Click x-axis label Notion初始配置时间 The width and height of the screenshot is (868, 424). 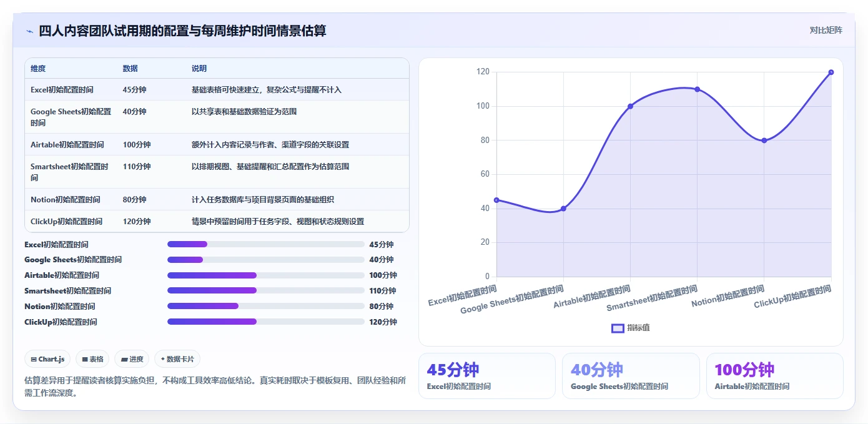tap(728, 297)
